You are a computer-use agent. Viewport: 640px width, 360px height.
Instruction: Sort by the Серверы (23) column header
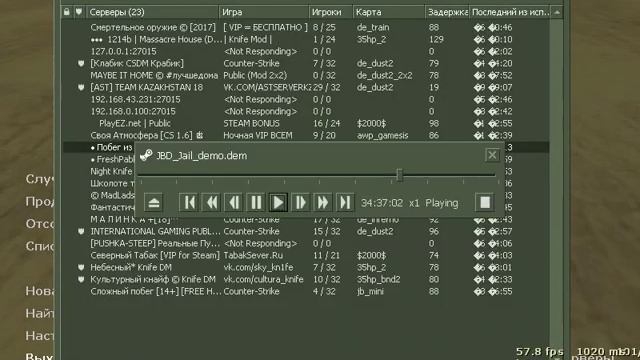152,12
